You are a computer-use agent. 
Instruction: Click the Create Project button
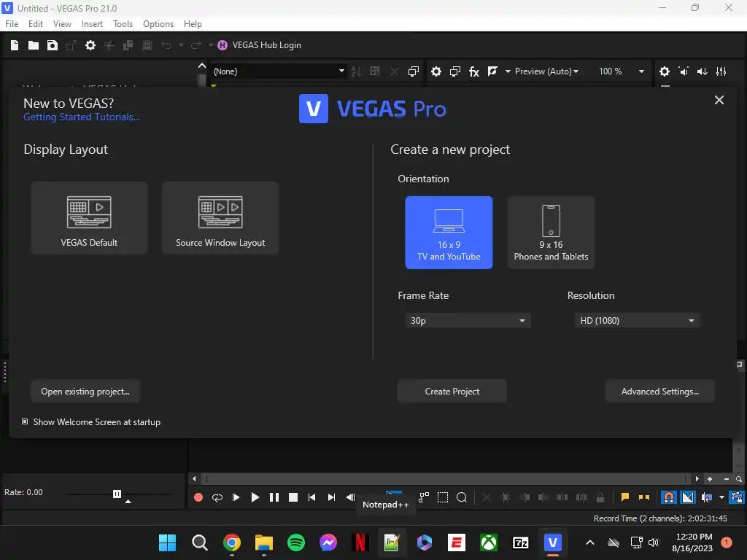pos(452,392)
